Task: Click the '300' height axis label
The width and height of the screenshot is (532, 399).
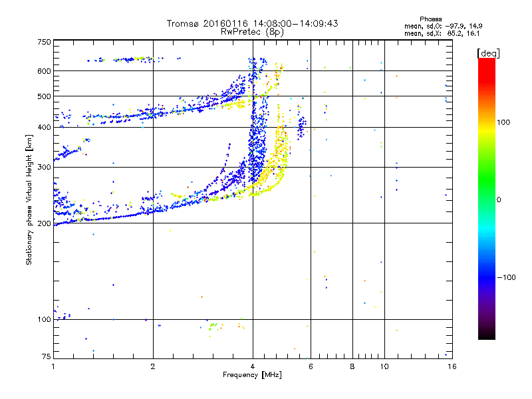Action: tap(44, 168)
